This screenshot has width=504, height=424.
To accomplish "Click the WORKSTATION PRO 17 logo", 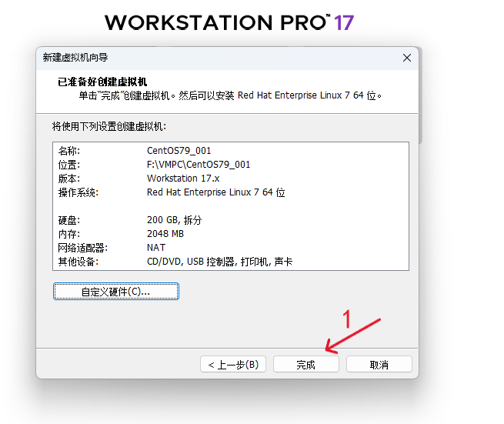I will pos(229,22).
